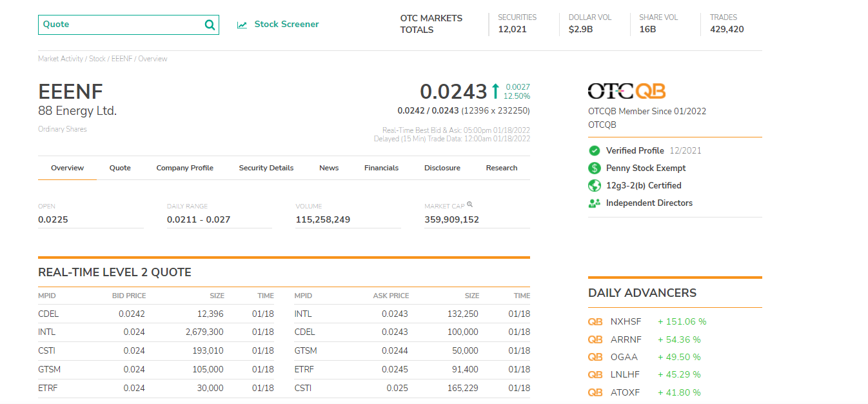The width and height of the screenshot is (868, 404).
Task: Click the Real-Time Level 2 Quote heading
Action: coord(115,272)
